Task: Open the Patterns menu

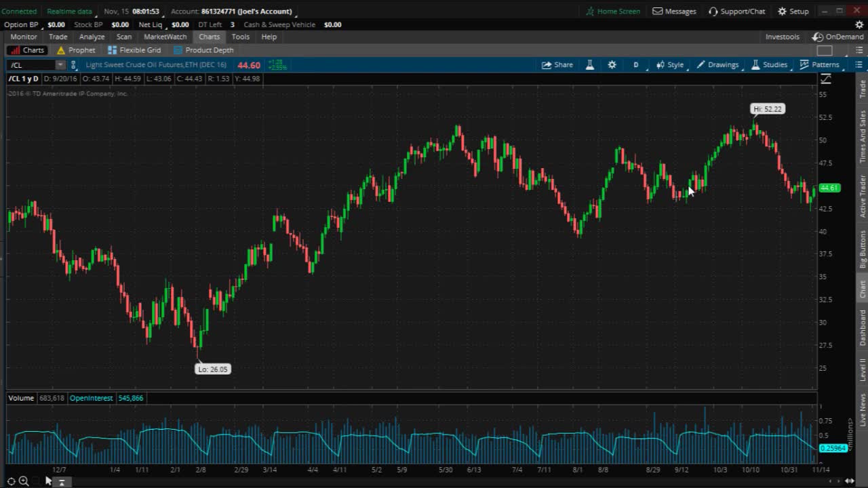Action: pos(819,65)
